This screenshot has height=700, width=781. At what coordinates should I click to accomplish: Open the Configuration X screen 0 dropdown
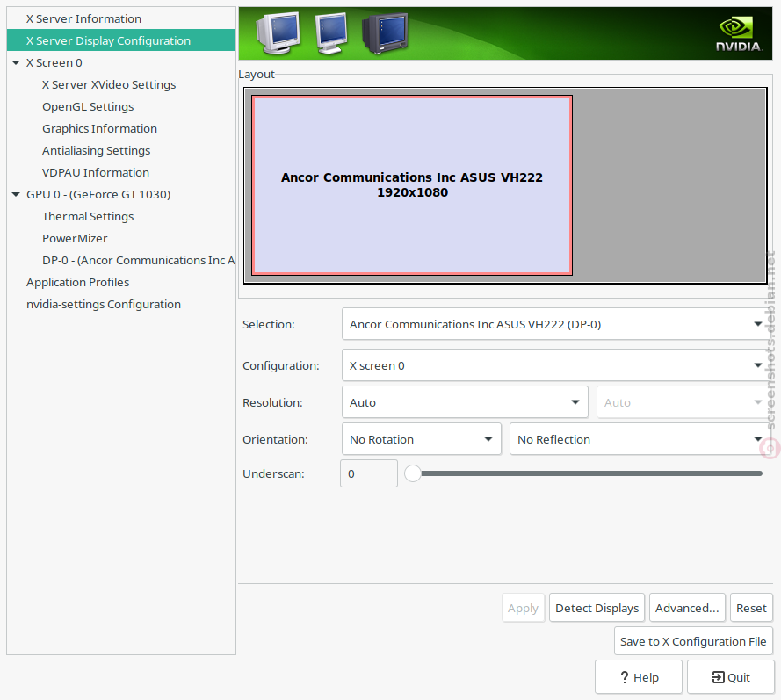coord(557,365)
